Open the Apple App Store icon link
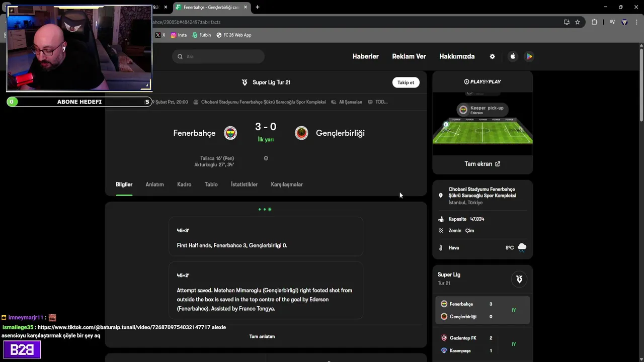The height and width of the screenshot is (362, 644). pos(513,56)
